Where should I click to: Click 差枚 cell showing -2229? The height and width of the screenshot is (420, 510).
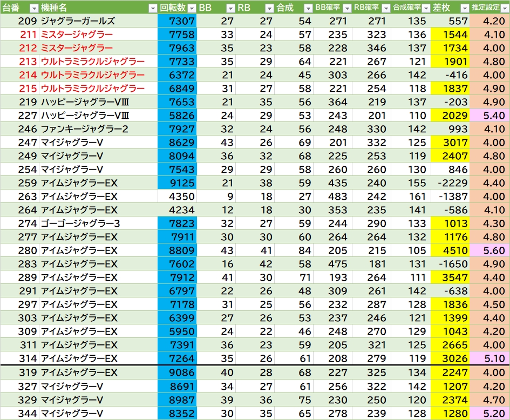(450, 183)
